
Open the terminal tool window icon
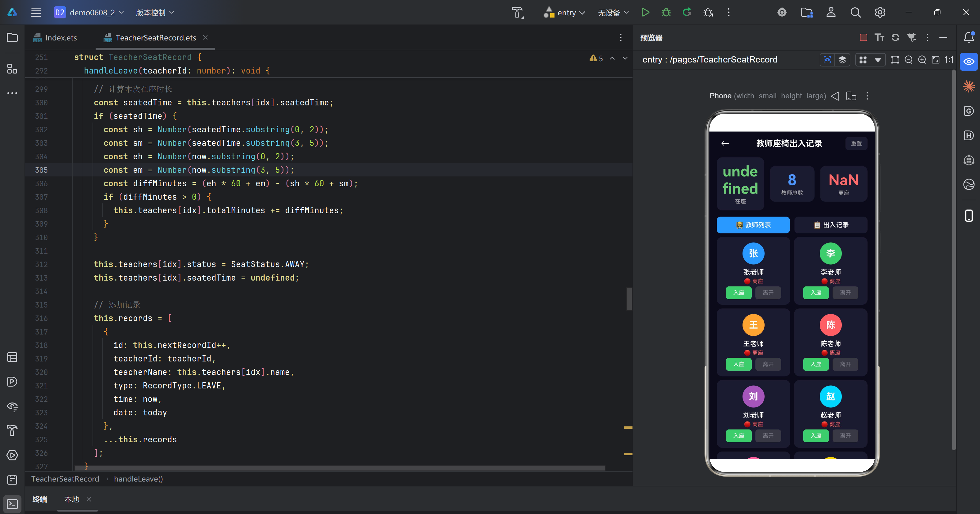[x=12, y=504]
